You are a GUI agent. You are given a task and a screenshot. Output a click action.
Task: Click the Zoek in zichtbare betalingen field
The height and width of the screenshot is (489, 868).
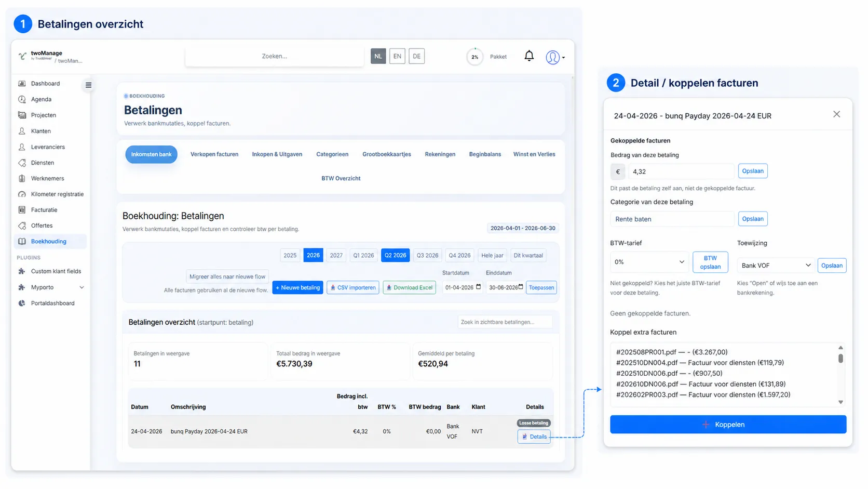point(505,322)
